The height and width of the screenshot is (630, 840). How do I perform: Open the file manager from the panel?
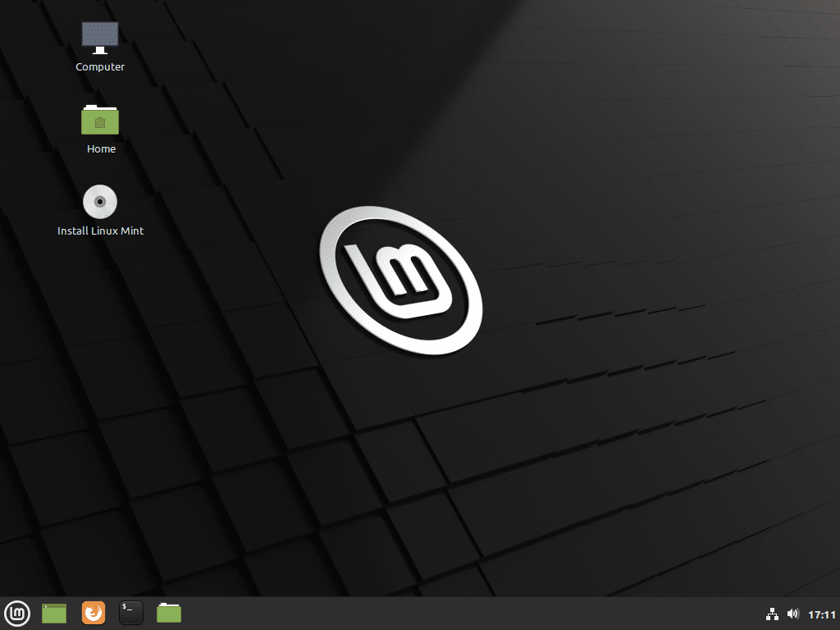click(x=168, y=613)
